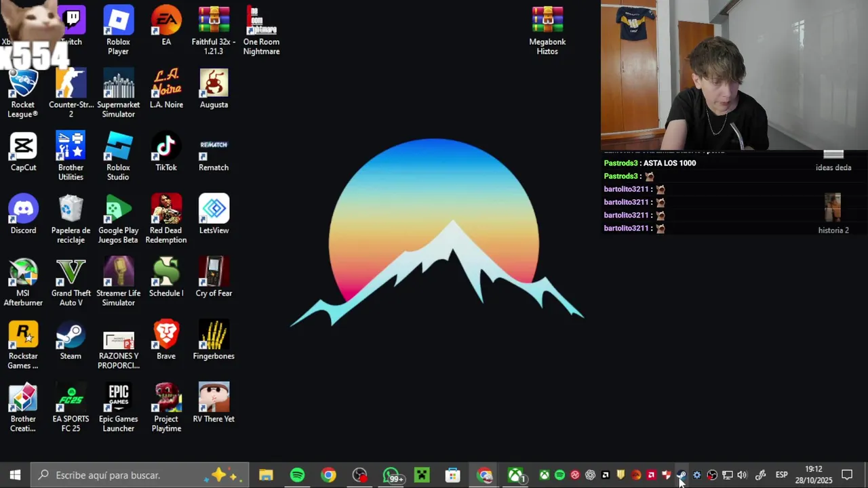868x488 pixels.
Task: Select the Papelera de reciclaje icon
Action: (x=71, y=220)
